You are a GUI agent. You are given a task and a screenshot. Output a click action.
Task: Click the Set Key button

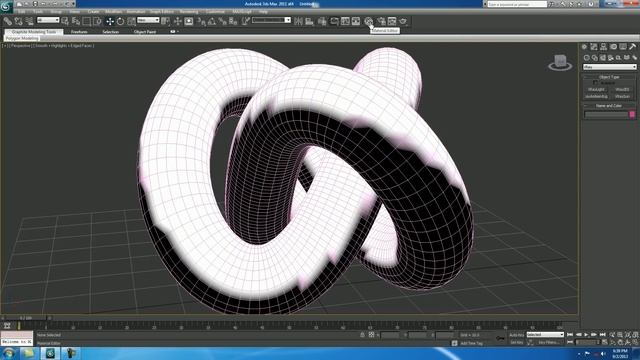tap(516, 342)
